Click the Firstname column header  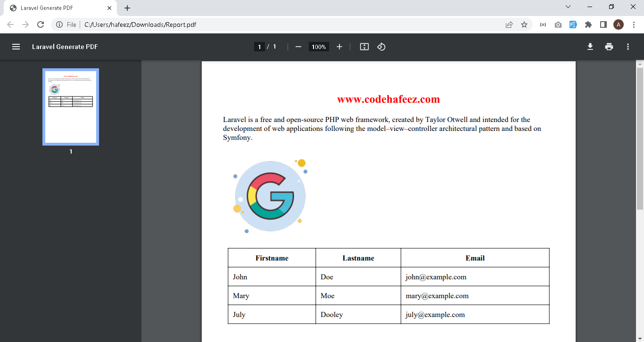coord(272,258)
